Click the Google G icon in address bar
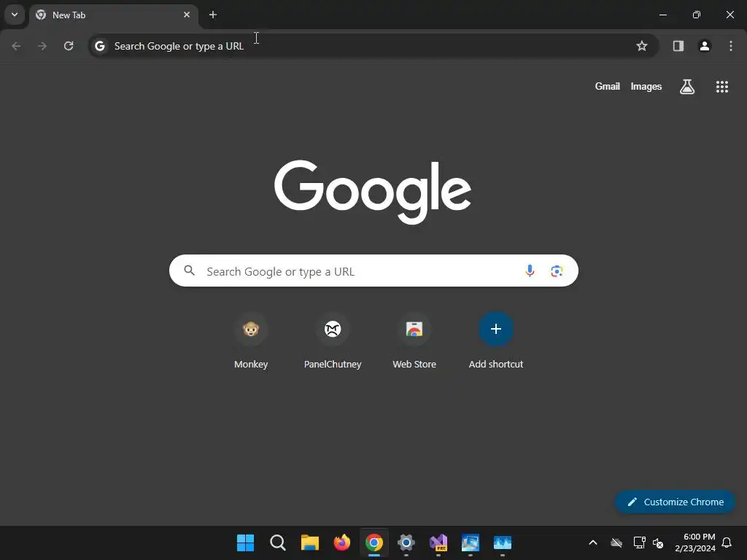Viewport: 747px width, 560px height. click(99, 46)
